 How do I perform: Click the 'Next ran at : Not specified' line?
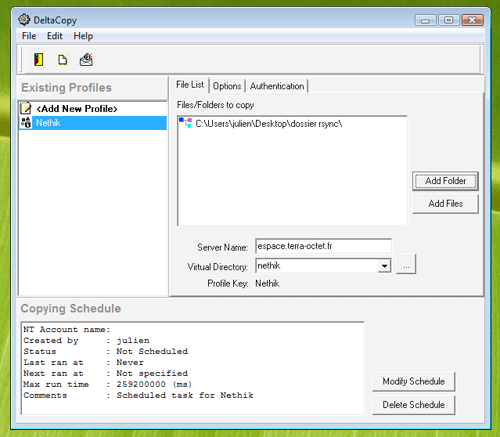point(106,373)
